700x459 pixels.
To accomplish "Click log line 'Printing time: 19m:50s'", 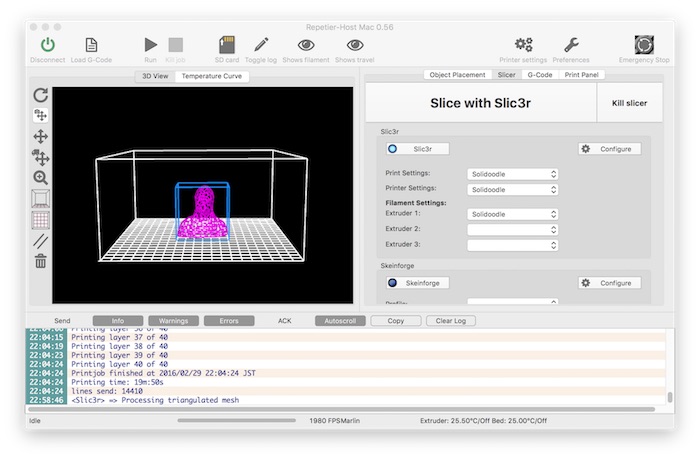I will (x=117, y=382).
